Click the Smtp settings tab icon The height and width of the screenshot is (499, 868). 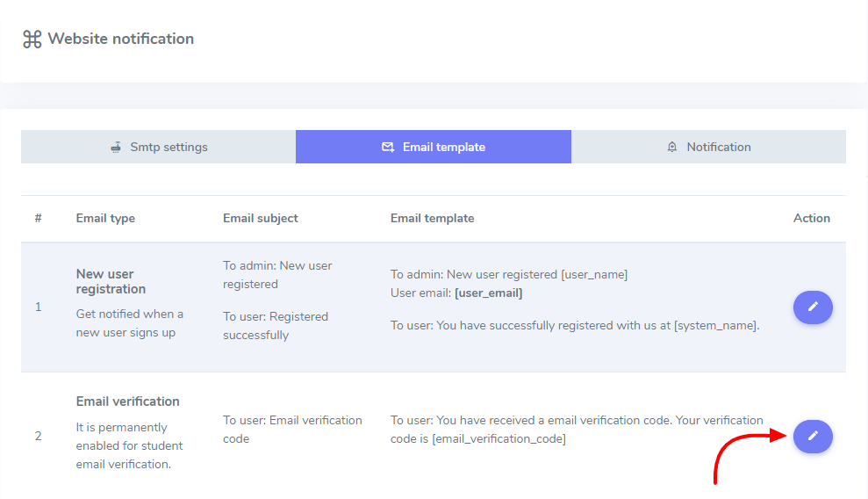pyautogui.click(x=115, y=147)
